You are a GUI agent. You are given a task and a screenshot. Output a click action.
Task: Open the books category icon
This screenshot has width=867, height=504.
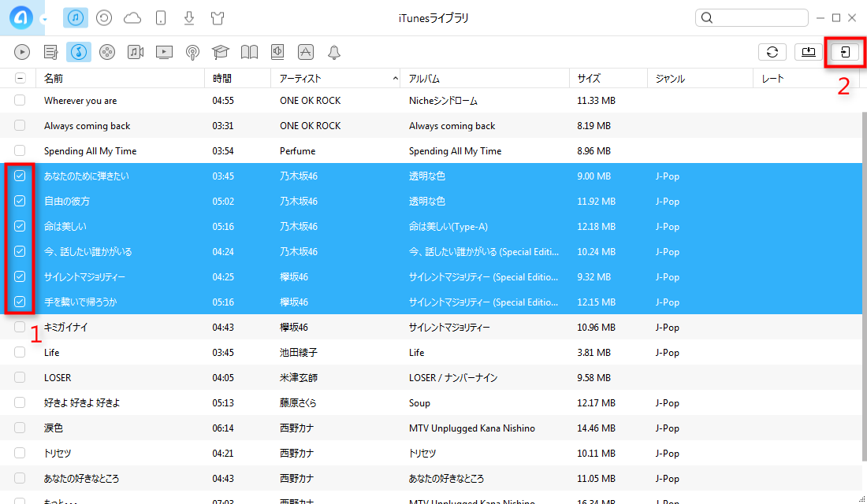tap(249, 52)
